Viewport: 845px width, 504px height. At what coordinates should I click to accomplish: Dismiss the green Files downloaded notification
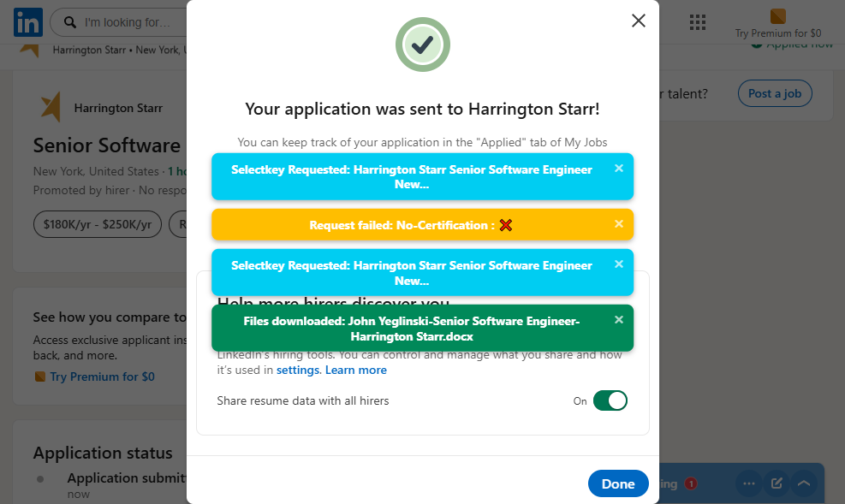pyautogui.click(x=619, y=320)
